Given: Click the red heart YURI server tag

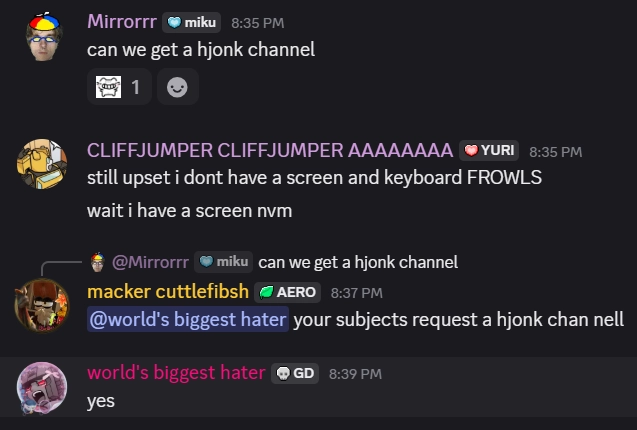Looking at the screenshot, I should pyautogui.click(x=489, y=151).
